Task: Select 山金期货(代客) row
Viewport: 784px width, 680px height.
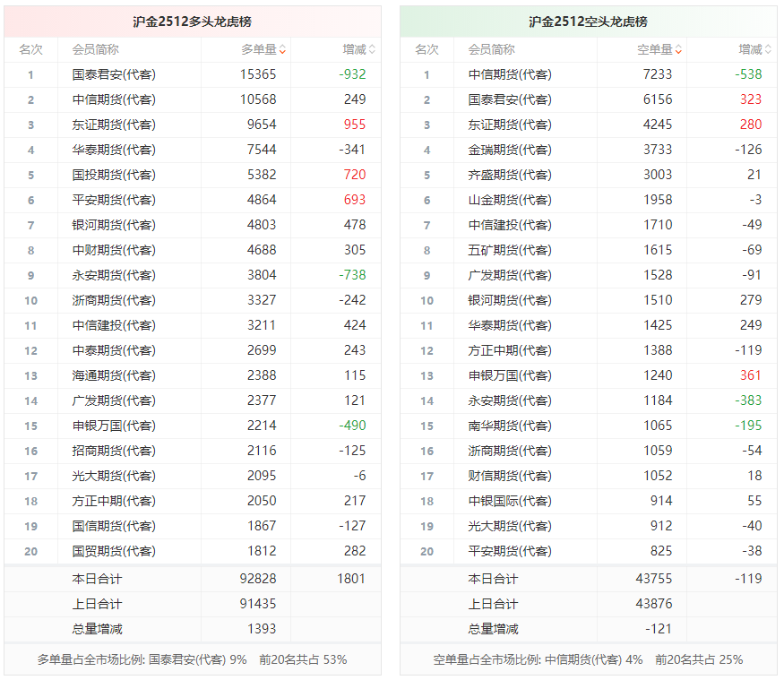Action: click(589, 200)
